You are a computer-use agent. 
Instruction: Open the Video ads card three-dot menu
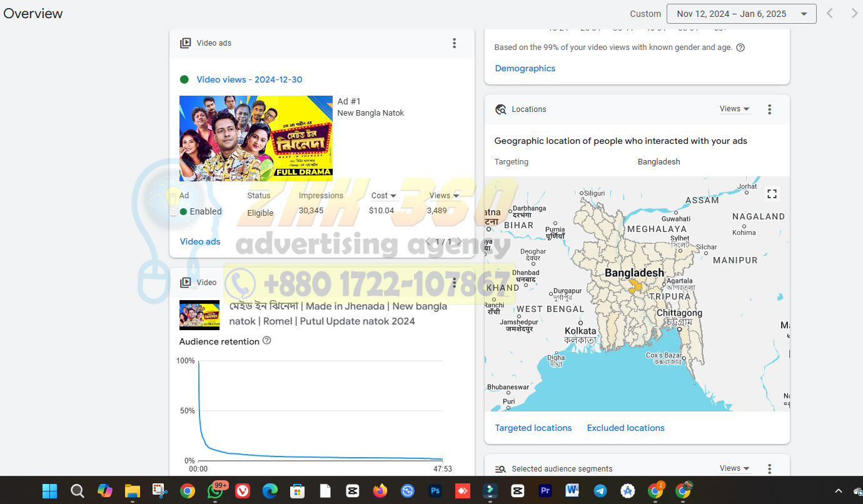(x=455, y=43)
